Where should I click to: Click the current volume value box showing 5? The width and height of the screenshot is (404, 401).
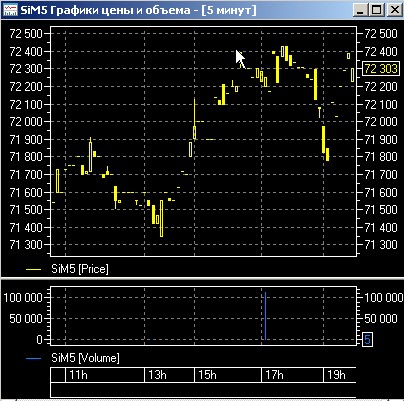[367, 340]
